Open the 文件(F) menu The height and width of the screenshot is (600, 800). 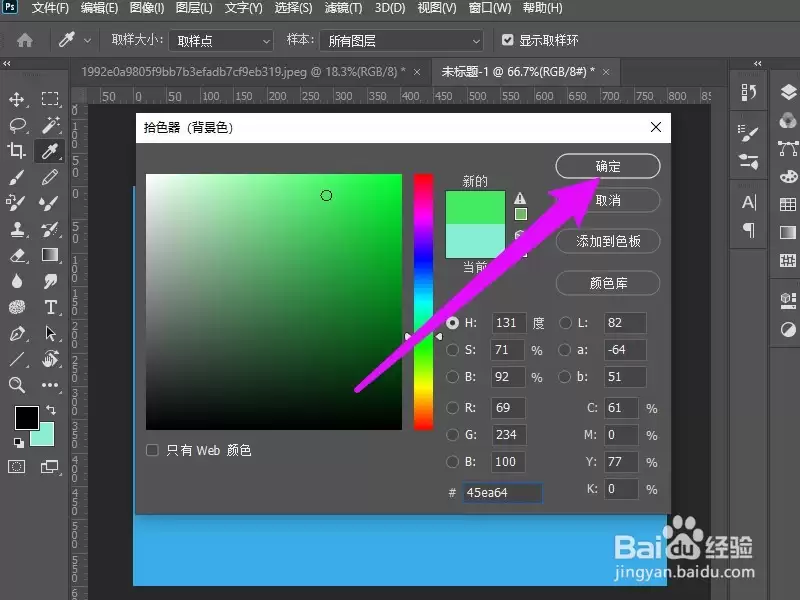pyautogui.click(x=49, y=8)
